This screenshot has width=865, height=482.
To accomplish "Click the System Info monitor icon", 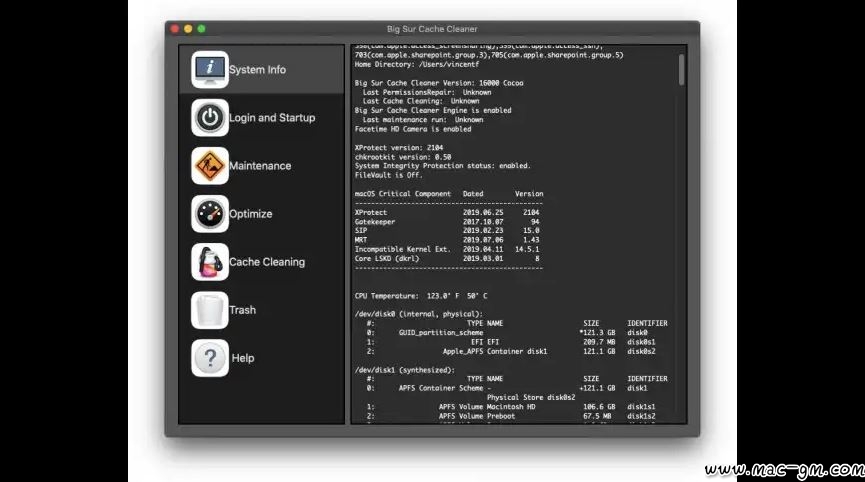I will point(210,70).
